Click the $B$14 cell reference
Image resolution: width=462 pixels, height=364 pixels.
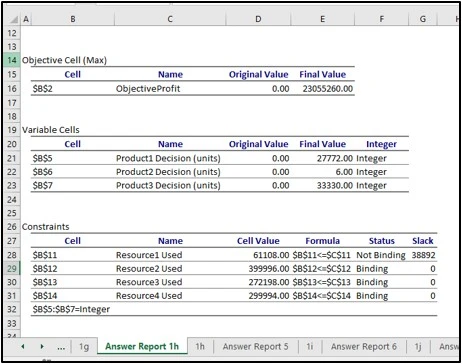point(45,296)
